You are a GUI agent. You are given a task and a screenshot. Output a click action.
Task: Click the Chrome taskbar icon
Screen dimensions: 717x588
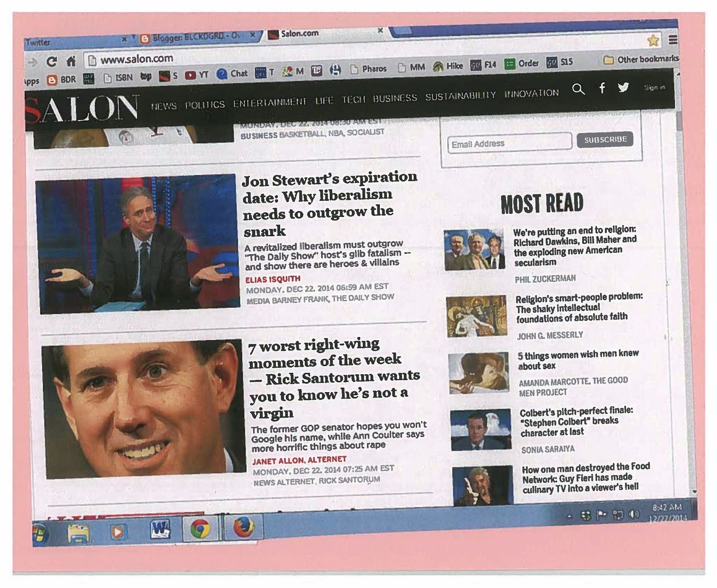pyautogui.click(x=200, y=529)
